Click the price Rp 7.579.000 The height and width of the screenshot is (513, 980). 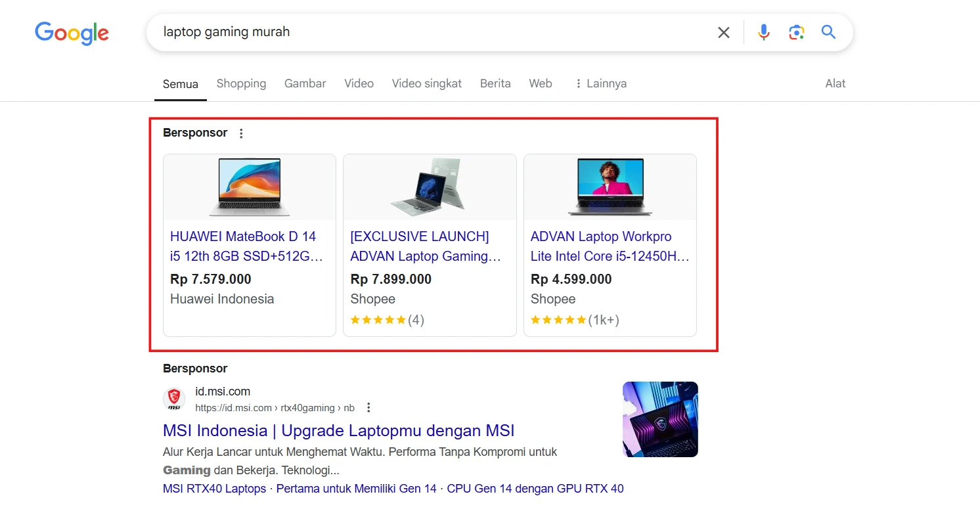tap(211, 279)
